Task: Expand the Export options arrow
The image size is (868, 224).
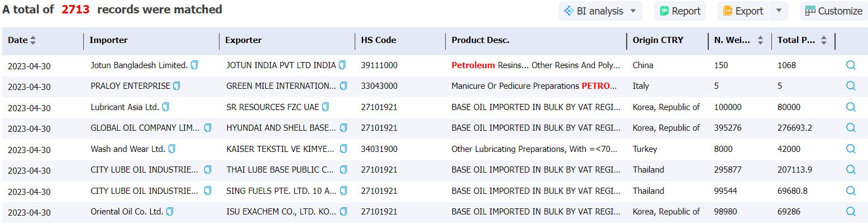Action: 779,11
